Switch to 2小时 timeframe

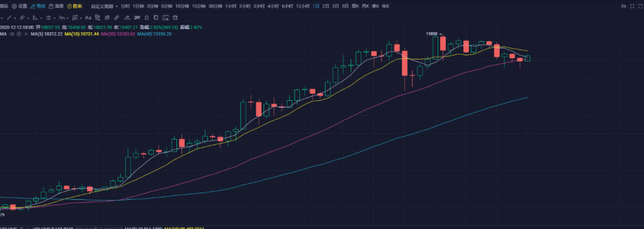pyautogui.click(x=244, y=6)
